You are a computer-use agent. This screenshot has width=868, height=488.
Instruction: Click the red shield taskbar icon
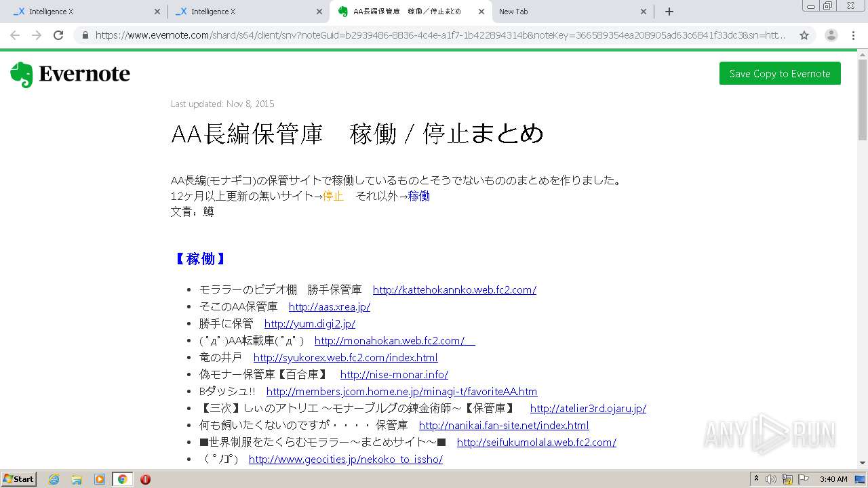(x=145, y=479)
